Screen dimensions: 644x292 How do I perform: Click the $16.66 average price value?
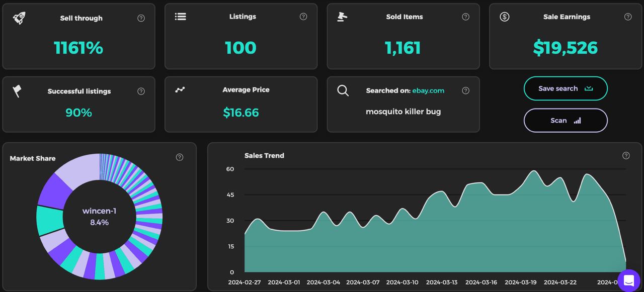click(241, 113)
